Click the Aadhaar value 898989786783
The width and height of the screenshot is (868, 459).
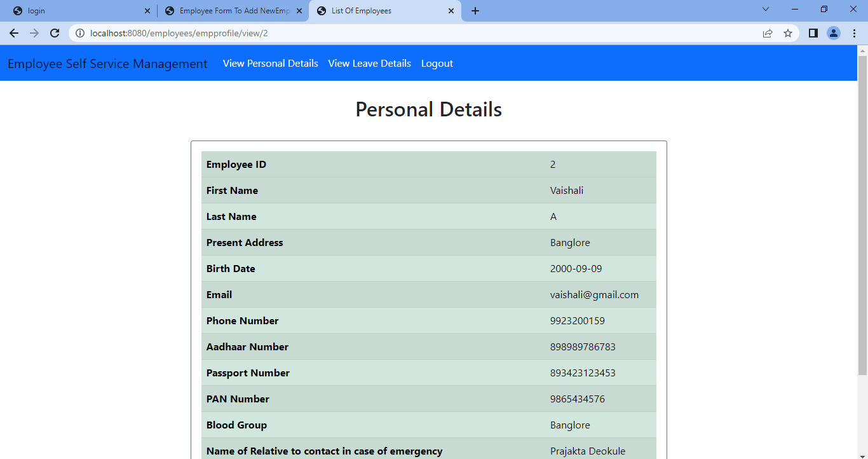tap(583, 347)
